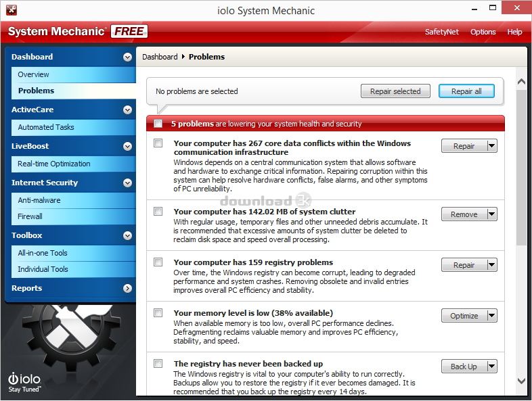This screenshot has height=401, width=532.
Task: Click the iolo Stay Tuned logo
Action: (24, 382)
